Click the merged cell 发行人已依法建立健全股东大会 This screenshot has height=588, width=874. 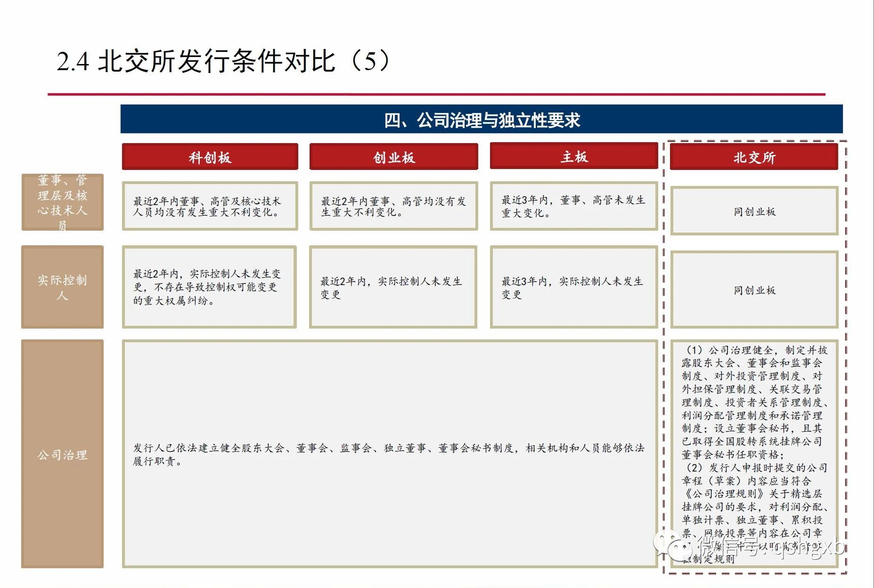(x=390, y=454)
